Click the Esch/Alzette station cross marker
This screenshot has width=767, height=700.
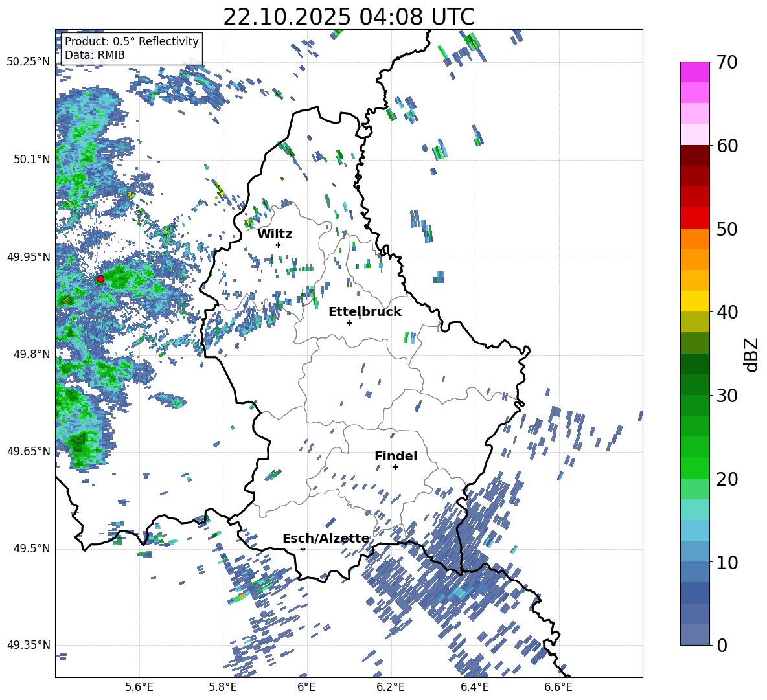click(303, 549)
